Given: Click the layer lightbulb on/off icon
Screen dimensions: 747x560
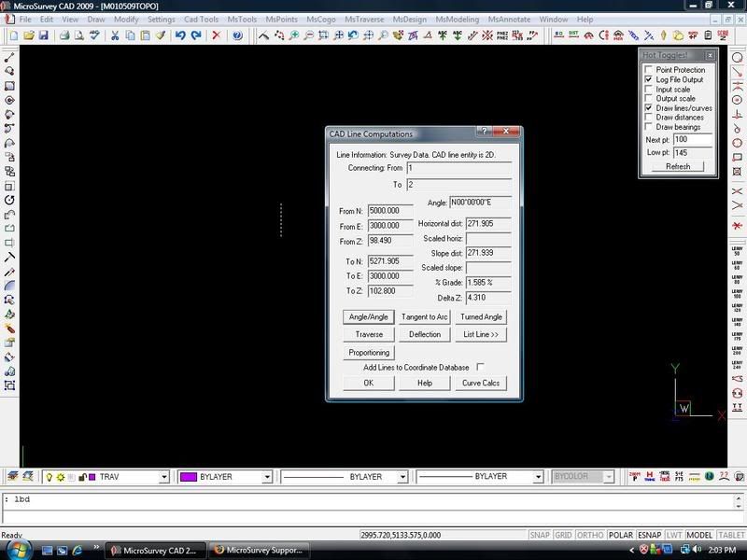Looking at the screenshot, I should click(x=49, y=477).
